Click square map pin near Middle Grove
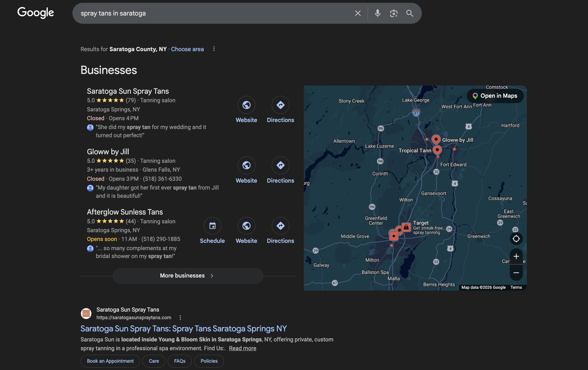The image size is (588, 370). click(x=394, y=236)
